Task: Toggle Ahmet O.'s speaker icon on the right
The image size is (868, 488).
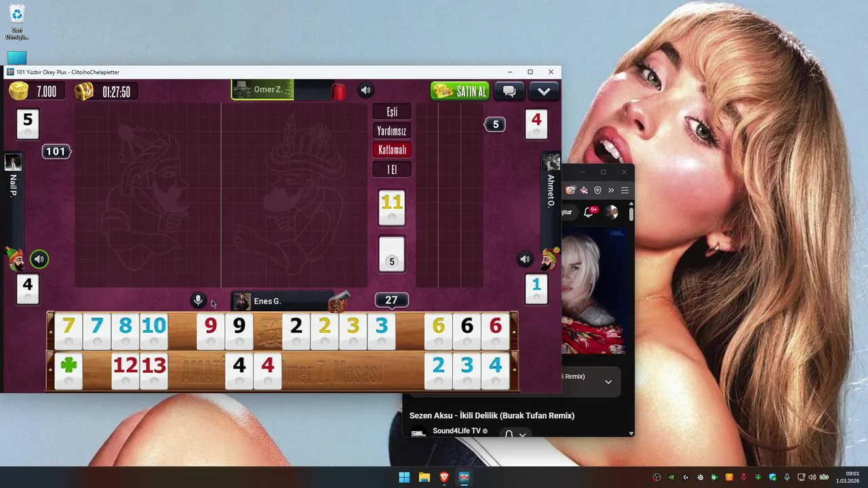Action: click(x=525, y=259)
